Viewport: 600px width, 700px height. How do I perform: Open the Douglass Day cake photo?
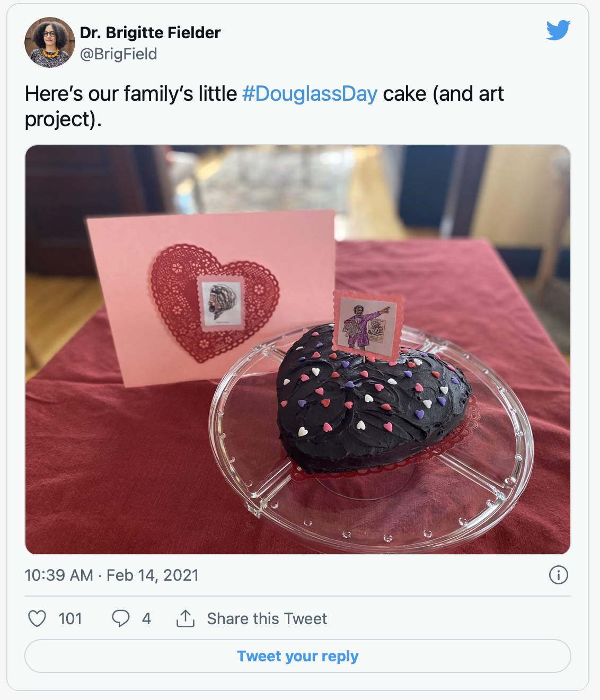(300, 350)
